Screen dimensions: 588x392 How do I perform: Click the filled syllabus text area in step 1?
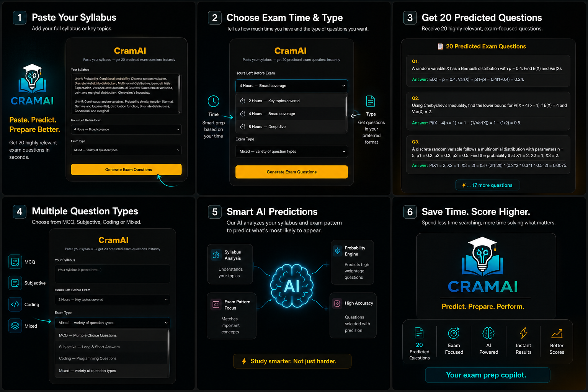pyautogui.click(x=126, y=94)
